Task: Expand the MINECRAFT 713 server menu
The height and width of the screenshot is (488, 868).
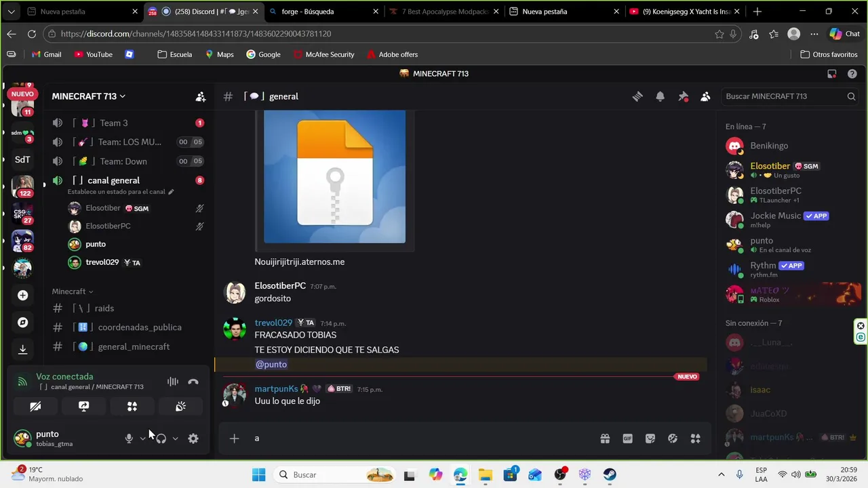Action: point(89,96)
